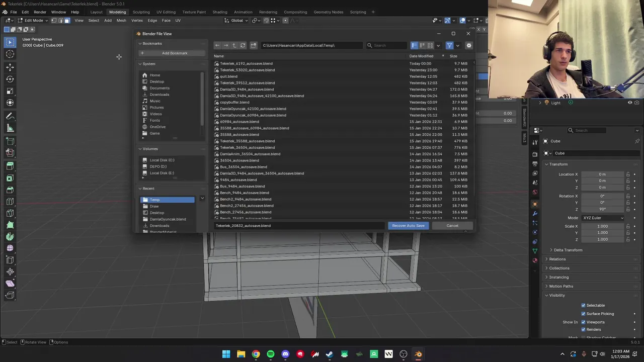644x362 pixels.
Task: Toggle Show In Viewports checkbox
Action: click(x=584, y=322)
